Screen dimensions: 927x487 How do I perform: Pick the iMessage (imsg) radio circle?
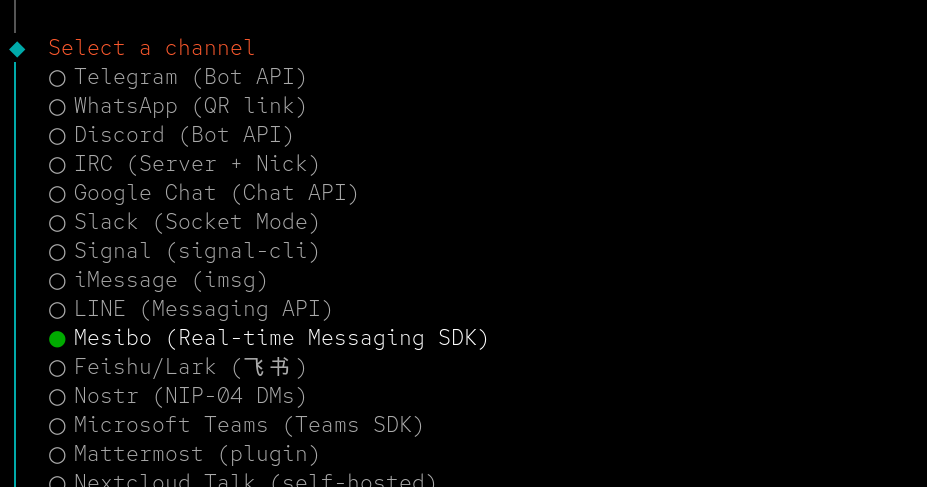click(57, 281)
